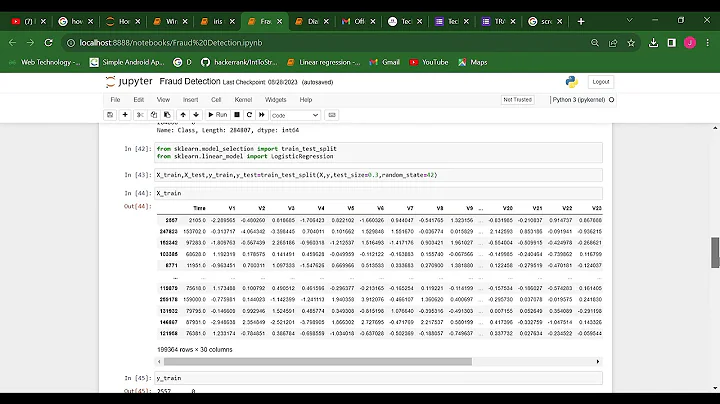Click the table scrollbar right arrow
The image size is (720, 404).
(x=598, y=362)
